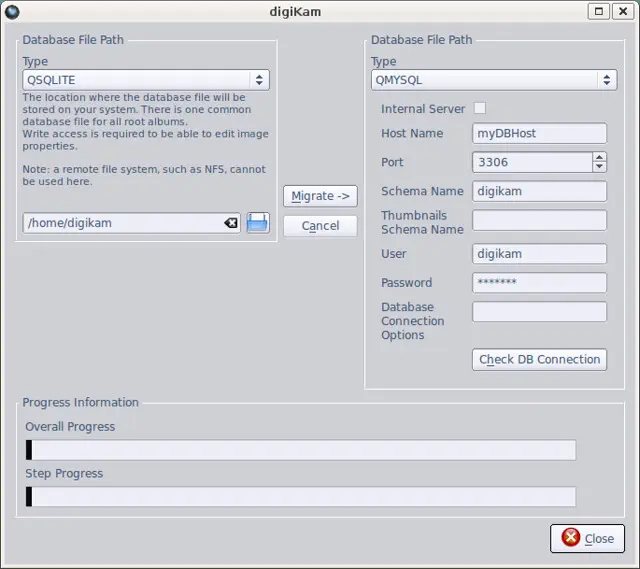
Task: Decrease the Port value with down arrow
Action: 599,167
